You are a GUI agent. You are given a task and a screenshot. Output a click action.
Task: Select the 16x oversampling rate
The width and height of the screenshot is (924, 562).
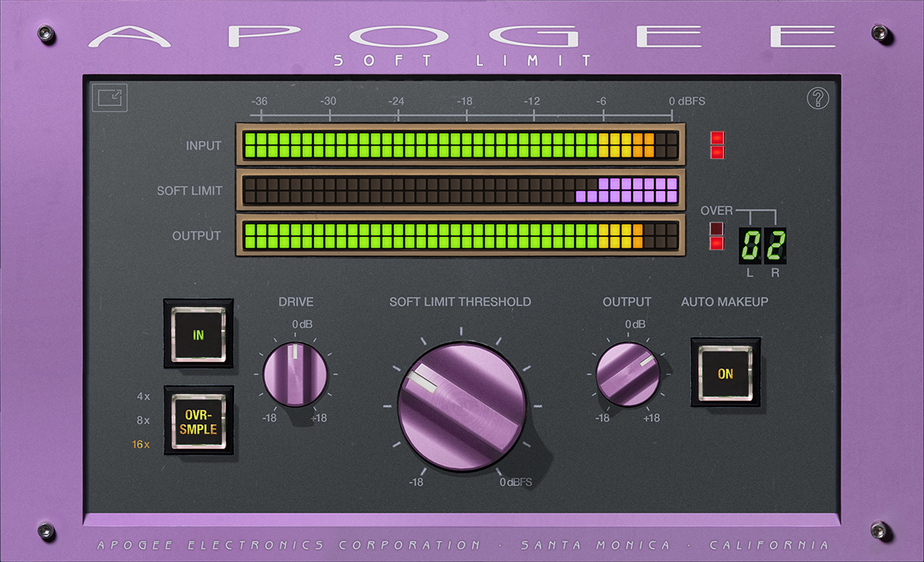click(x=142, y=445)
